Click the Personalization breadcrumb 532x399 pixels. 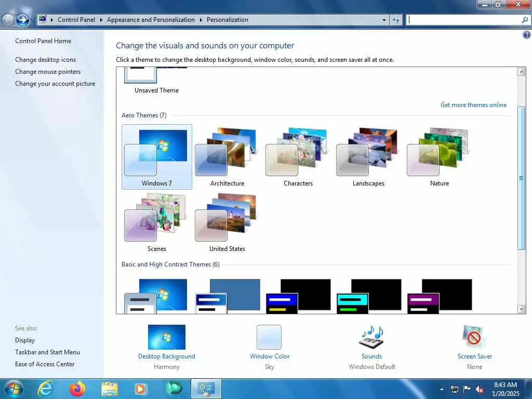[228, 20]
